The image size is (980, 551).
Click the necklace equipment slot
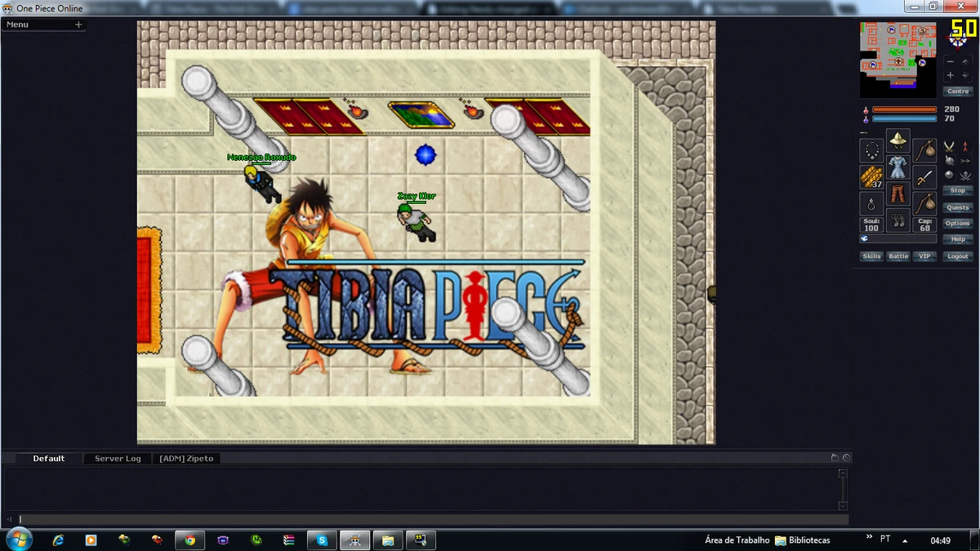(871, 151)
